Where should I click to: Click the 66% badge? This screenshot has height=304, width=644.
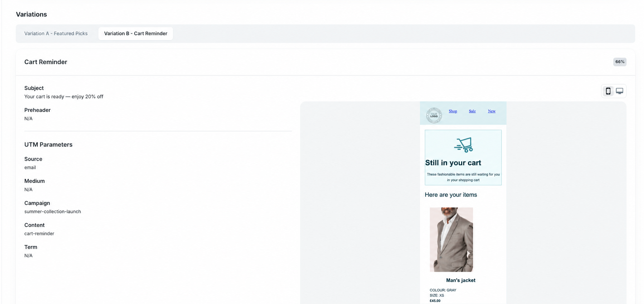(620, 62)
